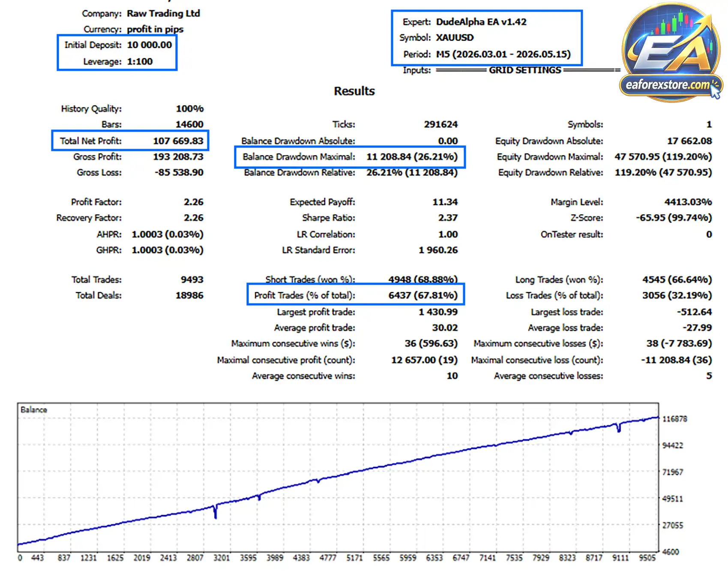
Task: Select the 4777 tick label under the chart
Action: pyautogui.click(x=328, y=558)
